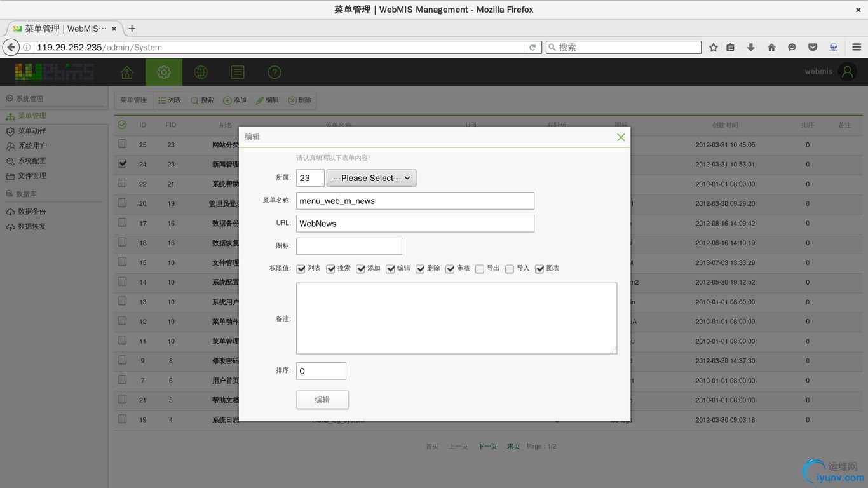The width and height of the screenshot is (868, 488).
Task: Submit the form with the 编辑 button
Action: [322, 400]
